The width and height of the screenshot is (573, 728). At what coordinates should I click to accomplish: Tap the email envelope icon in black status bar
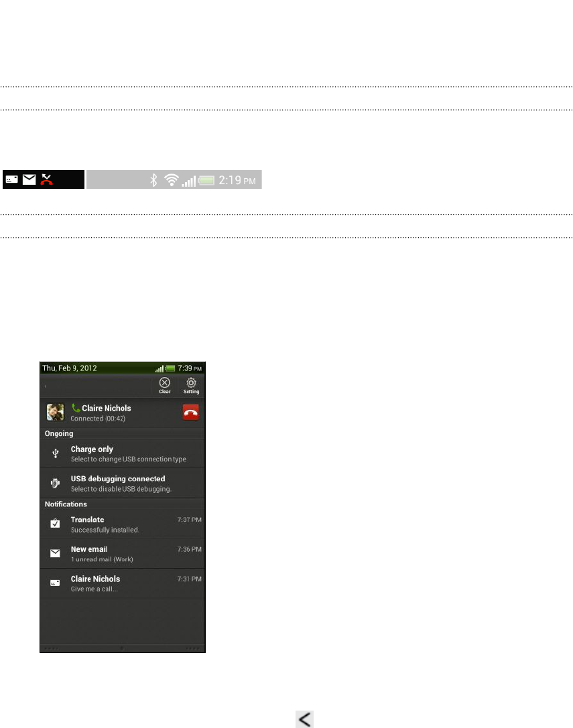29,179
